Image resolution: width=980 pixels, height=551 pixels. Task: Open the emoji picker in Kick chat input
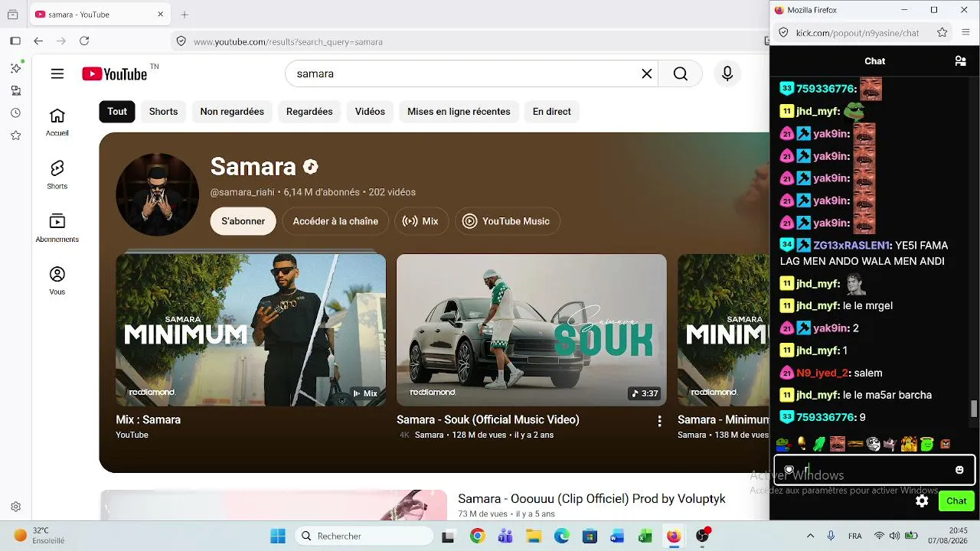click(959, 470)
